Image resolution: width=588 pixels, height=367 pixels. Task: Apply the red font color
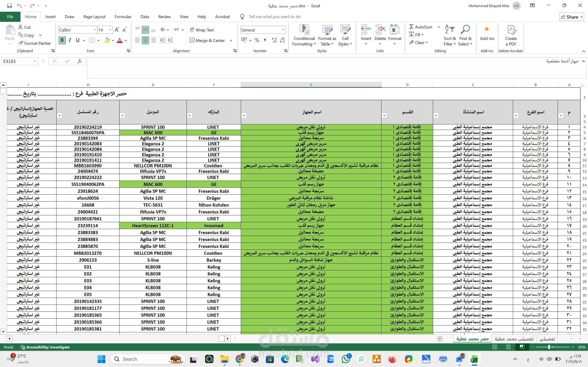click(119, 40)
